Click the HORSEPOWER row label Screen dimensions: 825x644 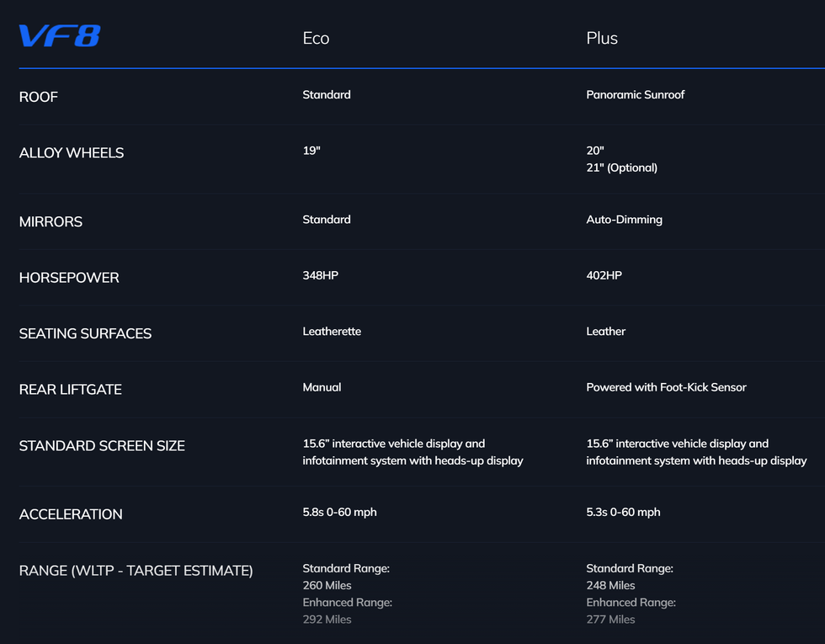coord(69,277)
